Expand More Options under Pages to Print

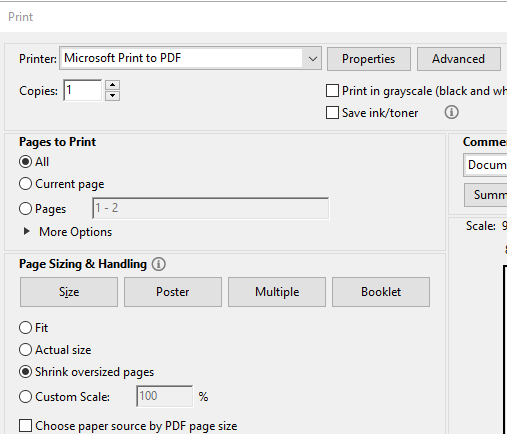[x=27, y=232]
